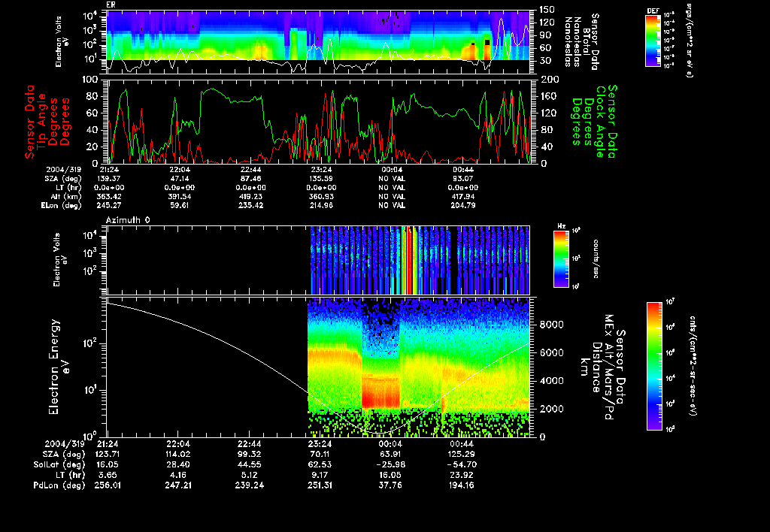
Task: Click the lower SZA value 123.71
Action: pyautogui.click(x=107, y=454)
